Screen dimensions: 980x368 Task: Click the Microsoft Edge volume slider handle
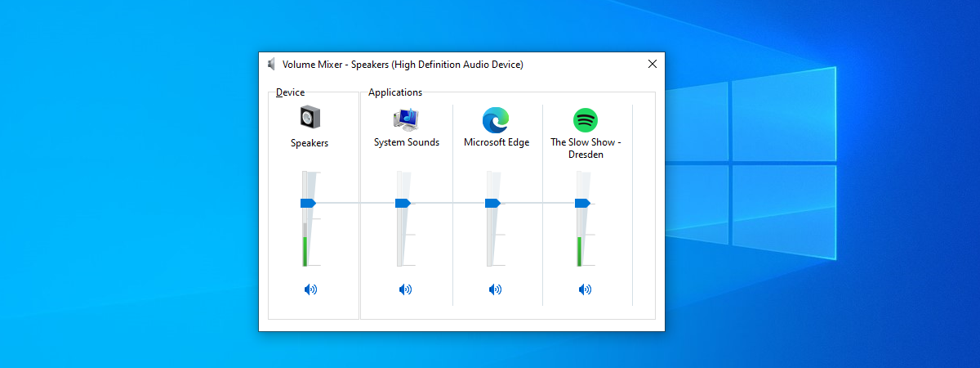(492, 203)
